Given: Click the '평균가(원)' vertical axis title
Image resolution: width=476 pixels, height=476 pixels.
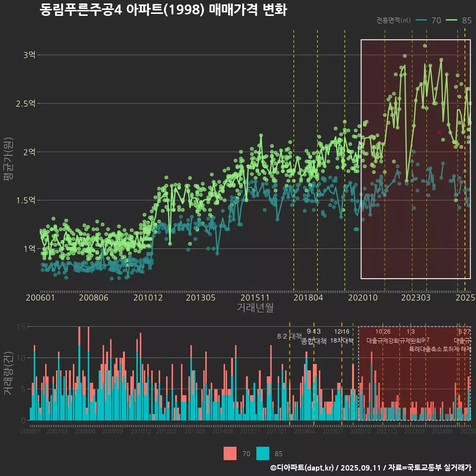Looking at the screenshot, I should click(x=8, y=159).
